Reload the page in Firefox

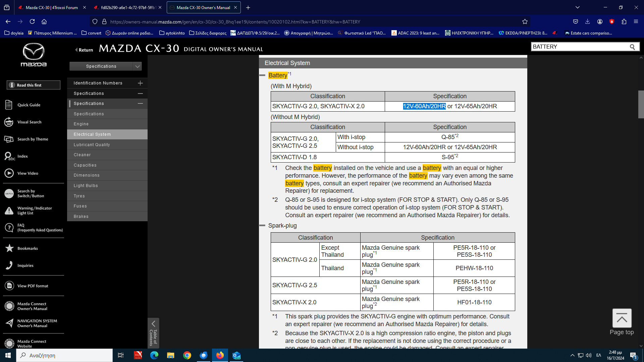[32, 21]
